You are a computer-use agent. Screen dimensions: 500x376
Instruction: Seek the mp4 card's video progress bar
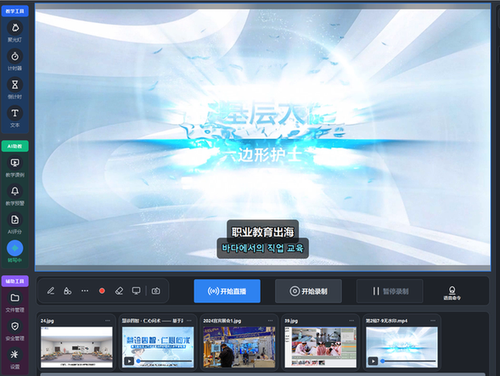(x=409, y=361)
